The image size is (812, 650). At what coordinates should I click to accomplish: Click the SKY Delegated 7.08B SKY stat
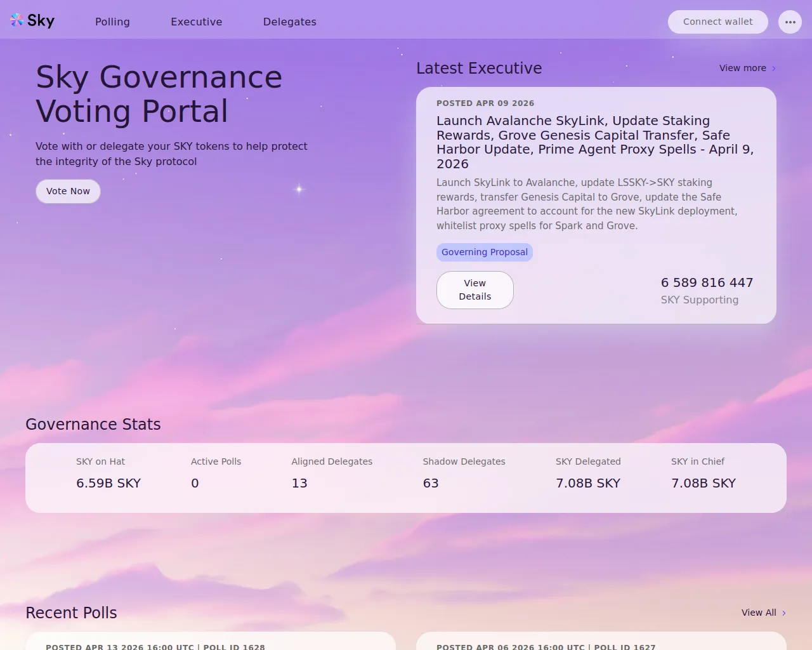pyautogui.click(x=588, y=474)
